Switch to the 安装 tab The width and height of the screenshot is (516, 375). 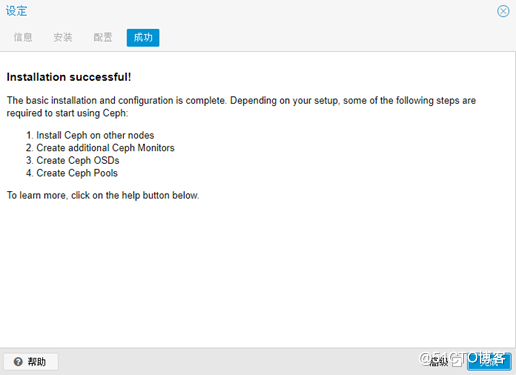point(63,37)
